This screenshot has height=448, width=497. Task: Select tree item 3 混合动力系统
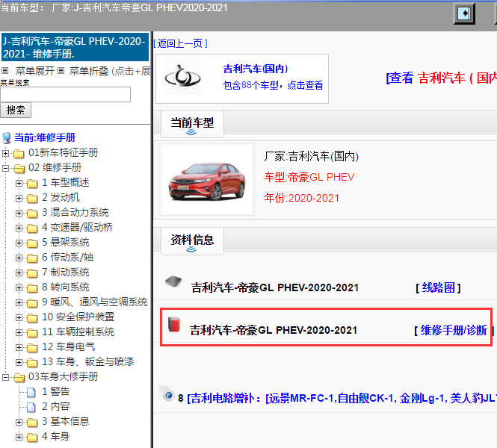point(75,213)
